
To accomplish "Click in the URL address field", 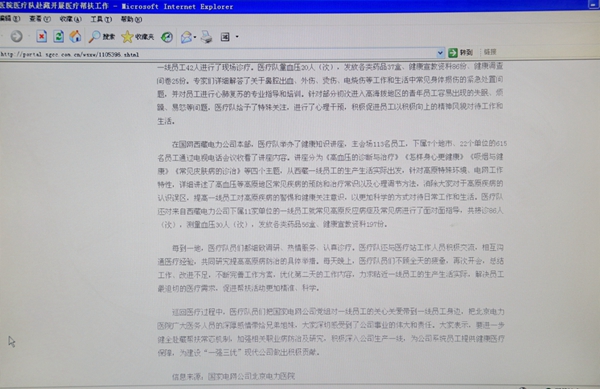I will point(218,54).
